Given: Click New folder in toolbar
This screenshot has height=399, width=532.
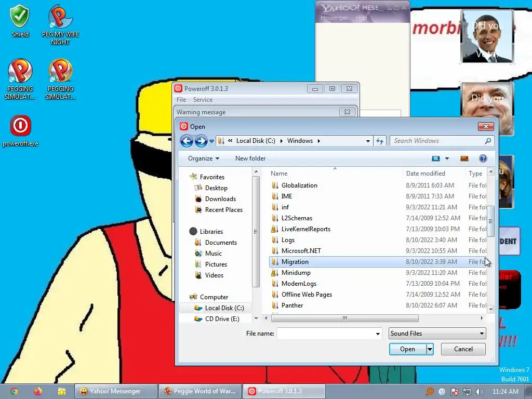Looking at the screenshot, I should (250, 158).
